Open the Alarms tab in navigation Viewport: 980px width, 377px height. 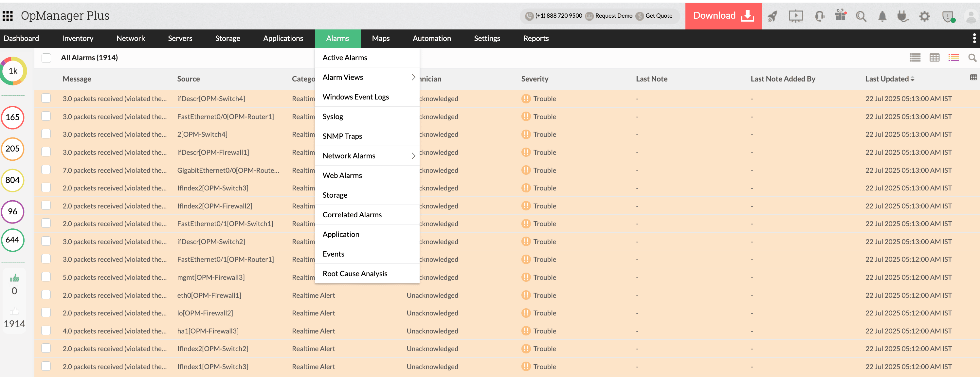[337, 38]
